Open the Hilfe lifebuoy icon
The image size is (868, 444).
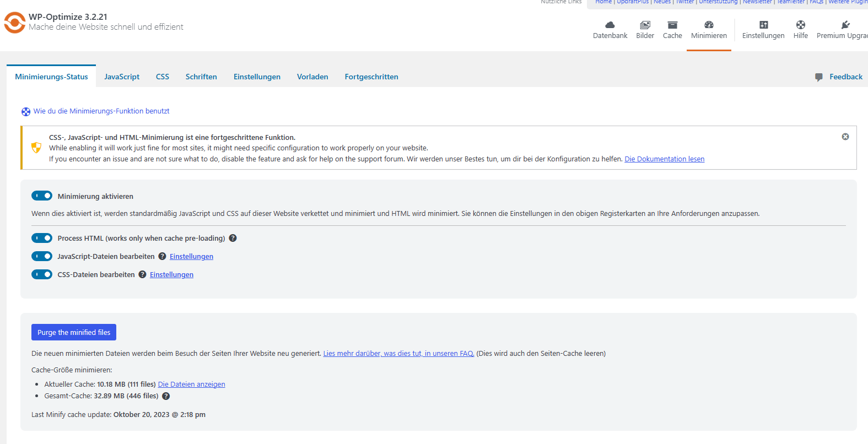coord(801,25)
